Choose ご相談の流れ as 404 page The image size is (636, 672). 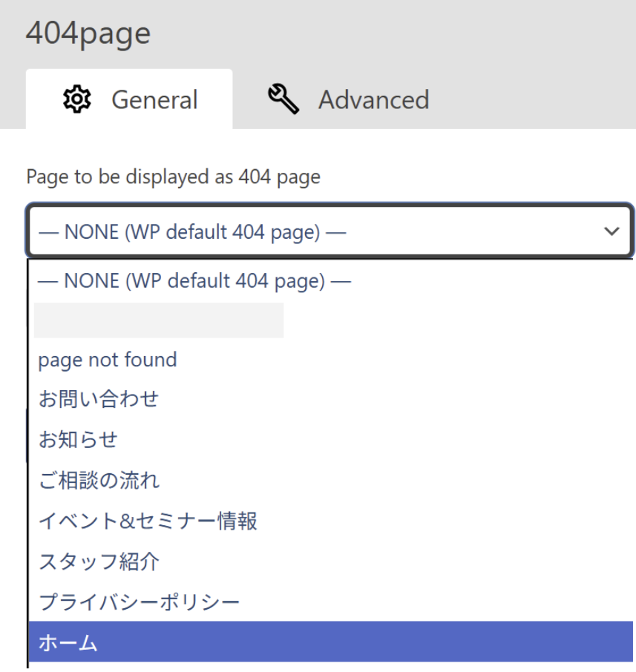[x=99, y=481]
